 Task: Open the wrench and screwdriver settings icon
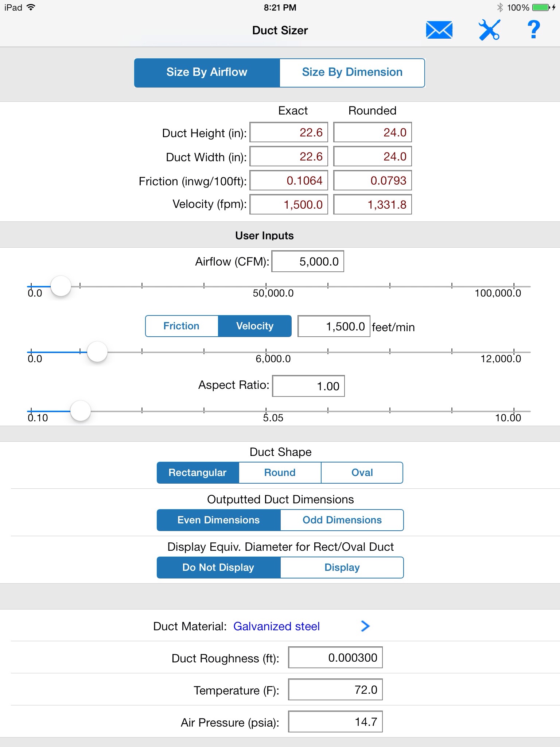tap(489, 30)
